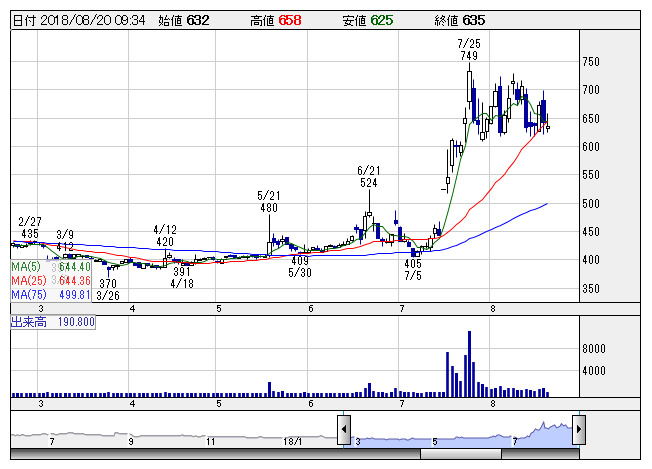This screenshot has height=469, width=652.
Task: Click the 5/21 high label at 480
Action: click(267, 202)
